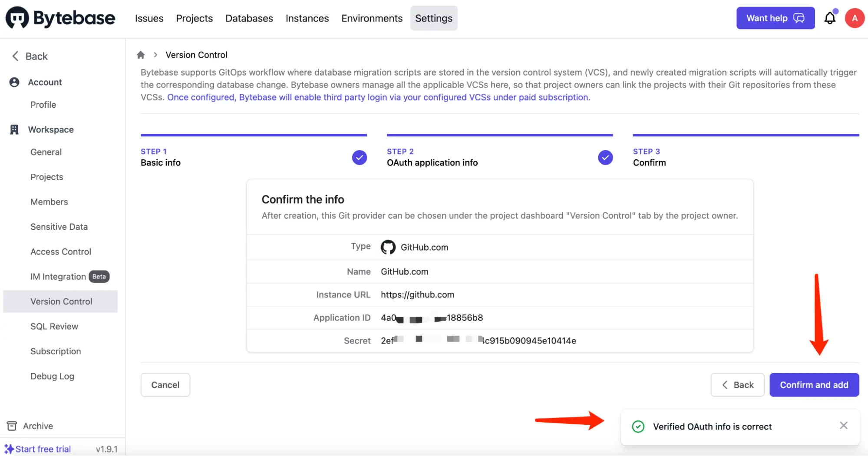Viewport: 868px width, 456px height.
Task: Click the third party login link
Action: click(379, 97)
